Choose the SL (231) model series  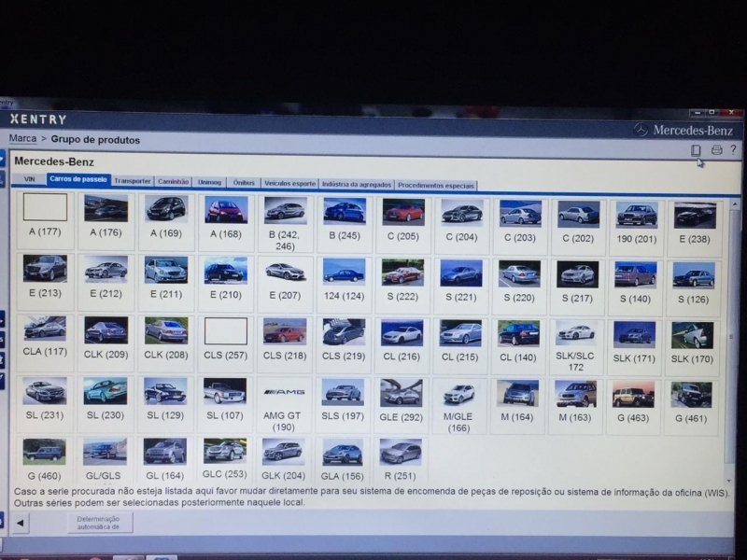[x=45, y=403]
